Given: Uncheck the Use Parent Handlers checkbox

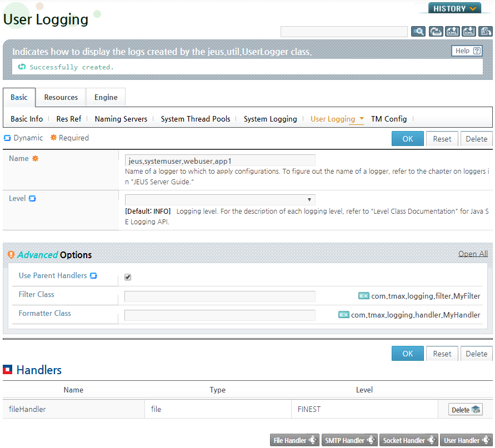Looking at the screenshot, I should (x=128, y=277).
